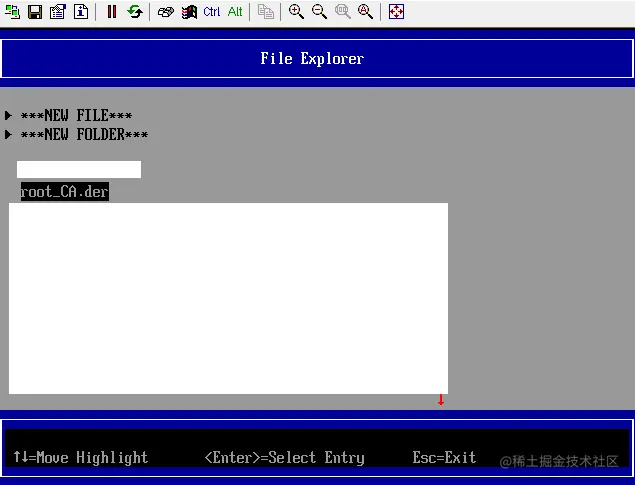Click the arrow beside ***NEW FOLDER***

[8, 134]
